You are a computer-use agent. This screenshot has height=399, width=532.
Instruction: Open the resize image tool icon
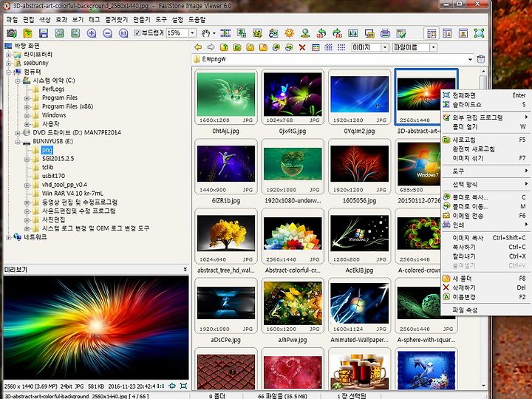click(241, 33)
